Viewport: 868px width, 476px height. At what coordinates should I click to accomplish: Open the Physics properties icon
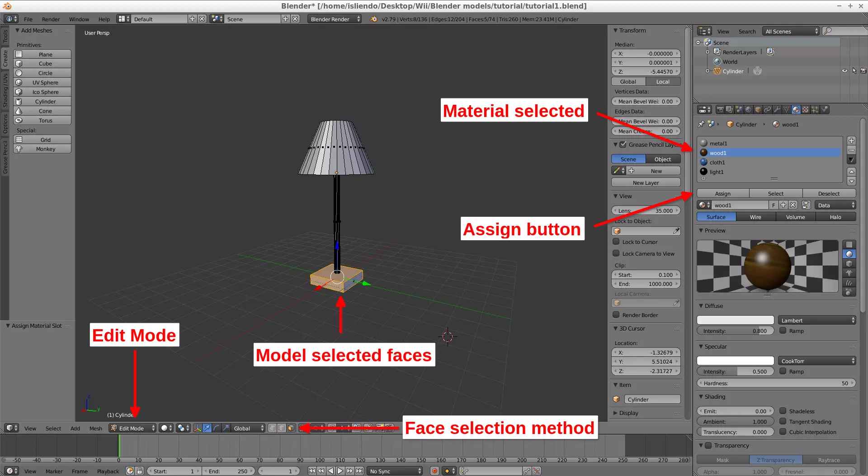pyautogui.click(x=825, y=110)
